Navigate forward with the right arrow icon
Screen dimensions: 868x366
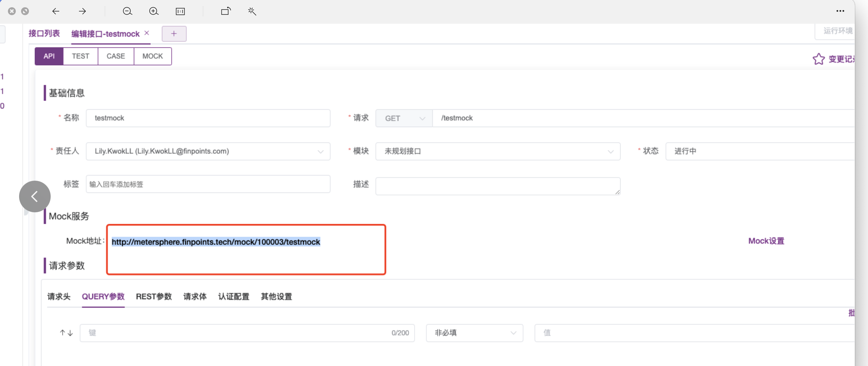82,11
